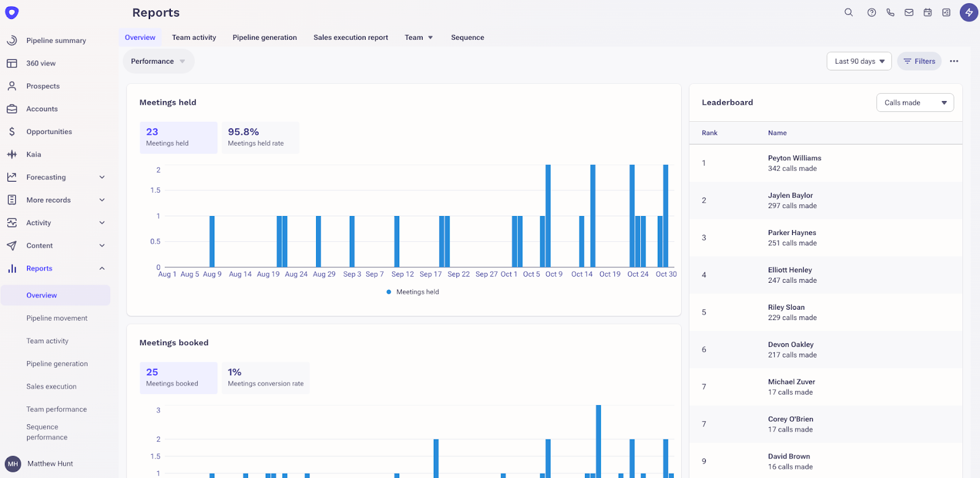
Task: Click the purple lightning bolt button
Action: [x=969, y=12]
